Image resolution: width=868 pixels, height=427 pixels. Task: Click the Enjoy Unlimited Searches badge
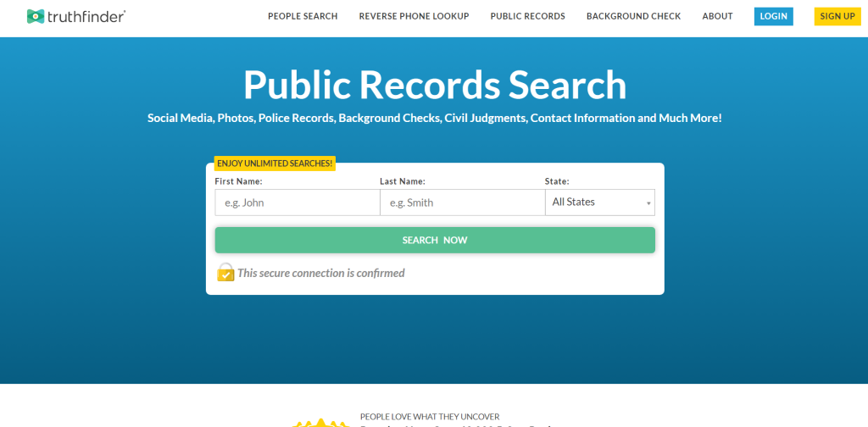[275, 163]
